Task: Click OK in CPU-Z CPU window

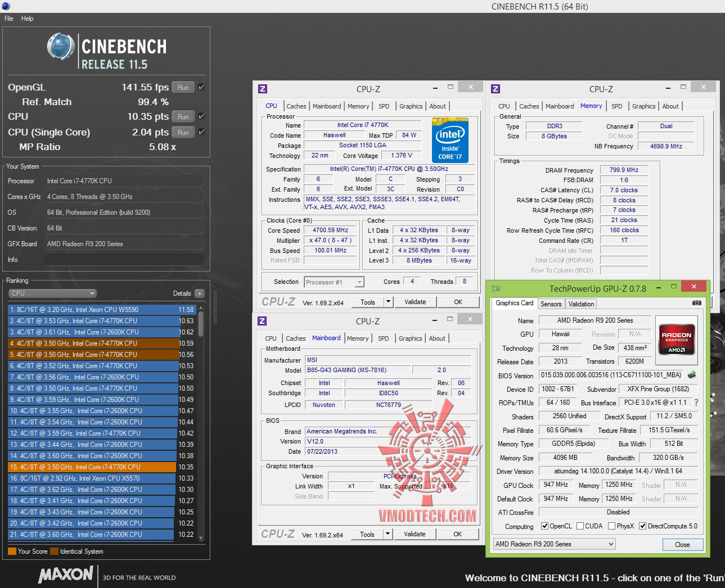Action: tap(458, 302)
